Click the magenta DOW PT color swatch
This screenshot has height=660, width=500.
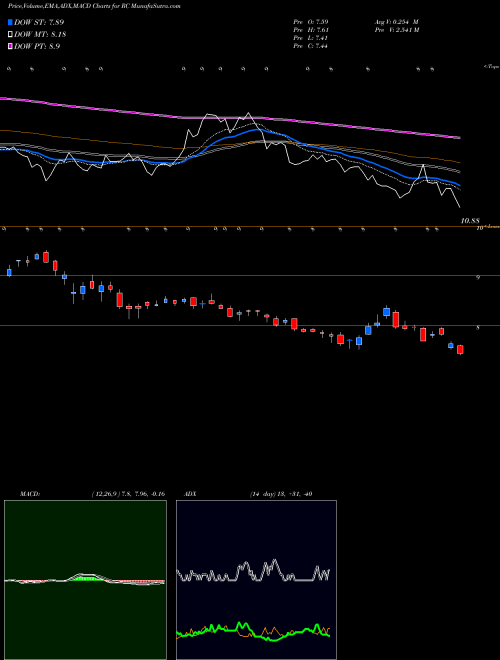pyautogui.click(x=10, y=46)
